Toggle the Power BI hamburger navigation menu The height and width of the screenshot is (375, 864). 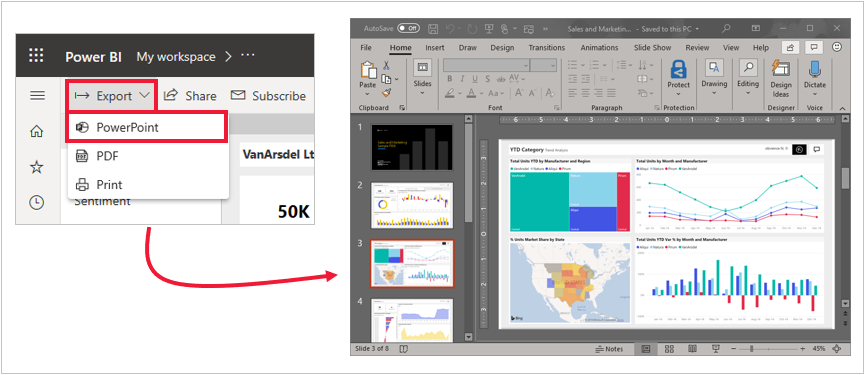click(x=37, y=96)
